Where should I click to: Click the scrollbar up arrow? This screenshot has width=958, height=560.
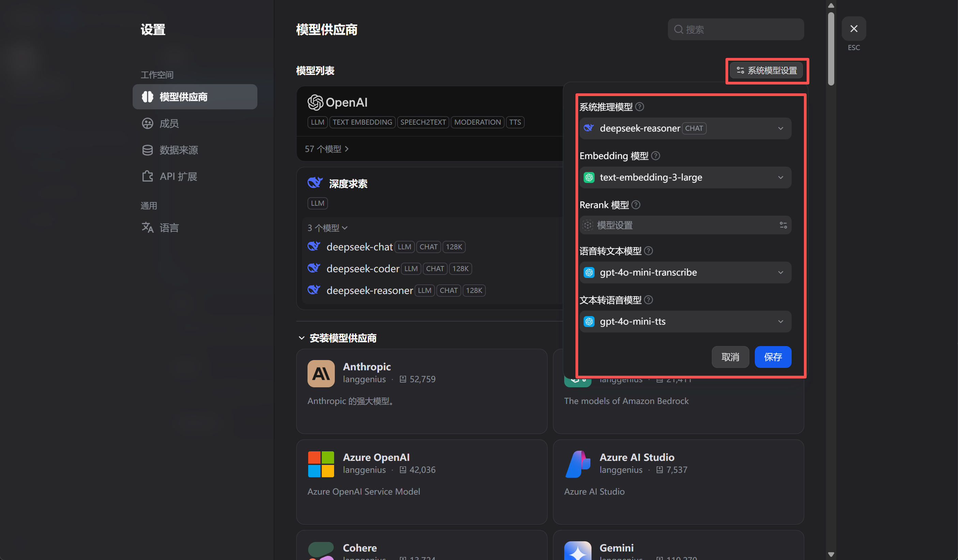(830, 5)
